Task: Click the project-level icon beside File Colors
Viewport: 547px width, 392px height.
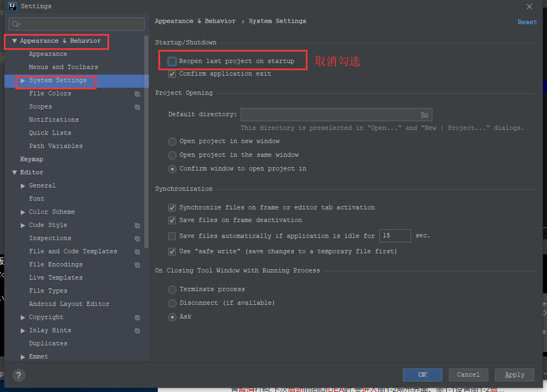Action: coord(138,94)
